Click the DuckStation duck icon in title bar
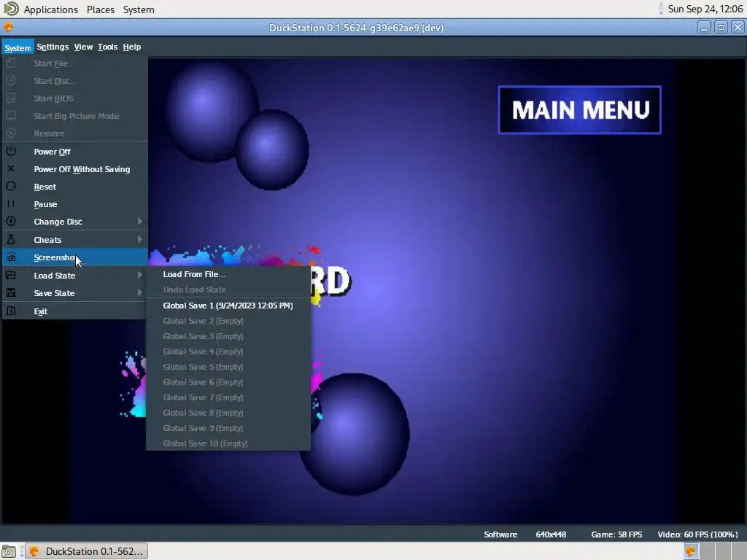This screenshot has height=560, width=747. [x=8, y=27]
